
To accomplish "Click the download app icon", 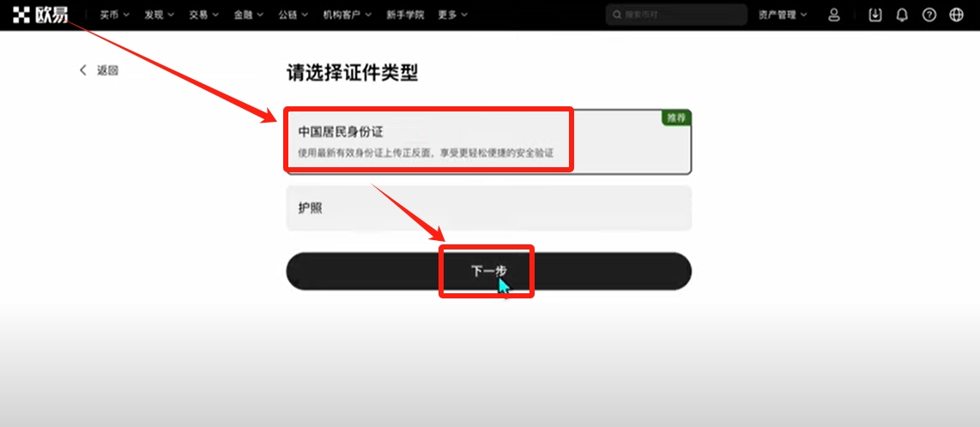I will tap(875, 15).
